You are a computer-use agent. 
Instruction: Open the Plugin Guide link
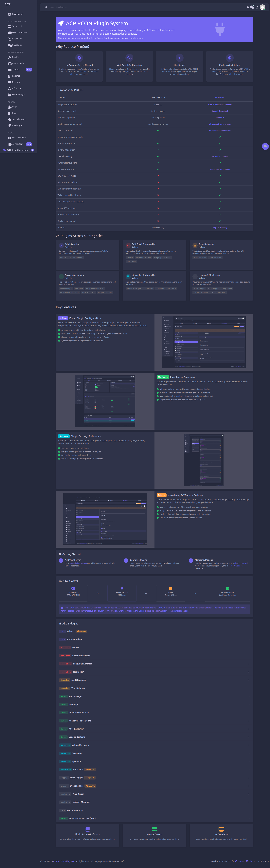pos(235,566)
